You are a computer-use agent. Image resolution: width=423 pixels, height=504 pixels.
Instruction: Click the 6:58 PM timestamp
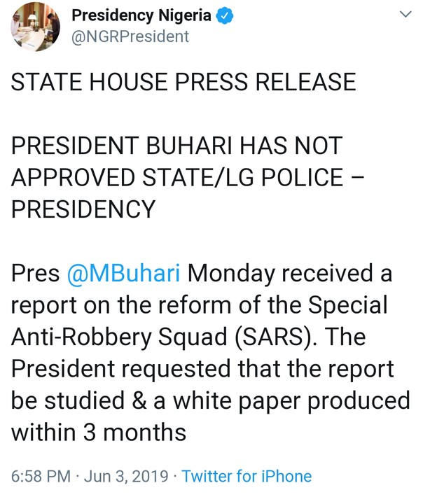pyautogui.click(x=41, y=477)
